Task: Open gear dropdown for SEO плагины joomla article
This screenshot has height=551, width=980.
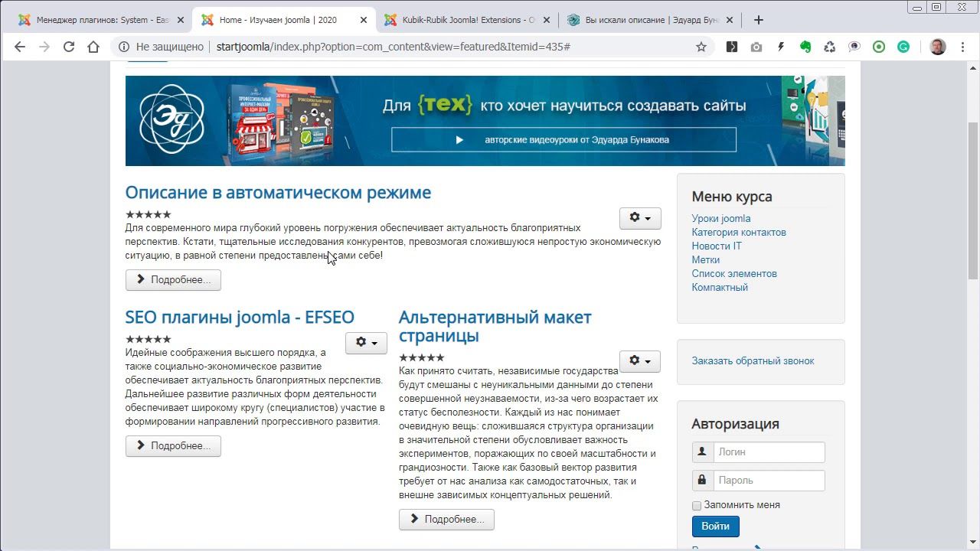Action: (x=366, y=343)
